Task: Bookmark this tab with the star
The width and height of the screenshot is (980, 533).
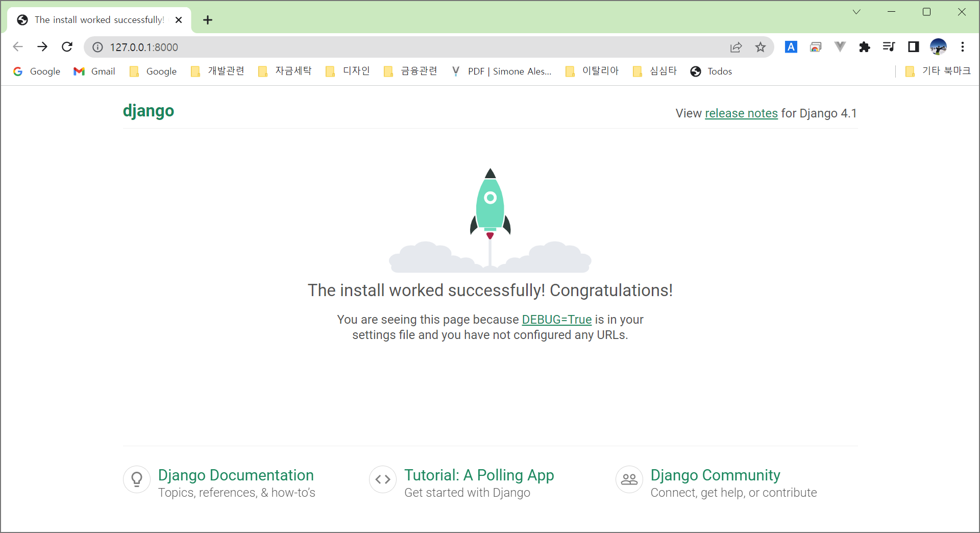Action: (761, 47)
